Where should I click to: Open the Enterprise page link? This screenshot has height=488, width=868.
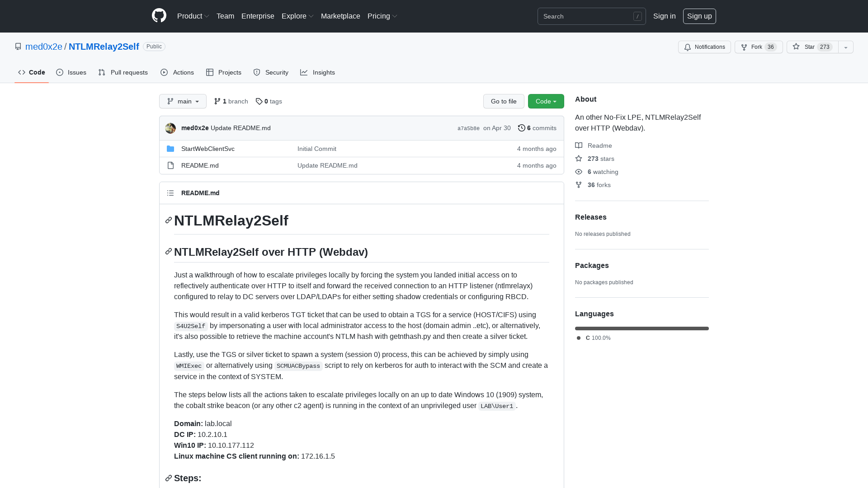[258, 16]
